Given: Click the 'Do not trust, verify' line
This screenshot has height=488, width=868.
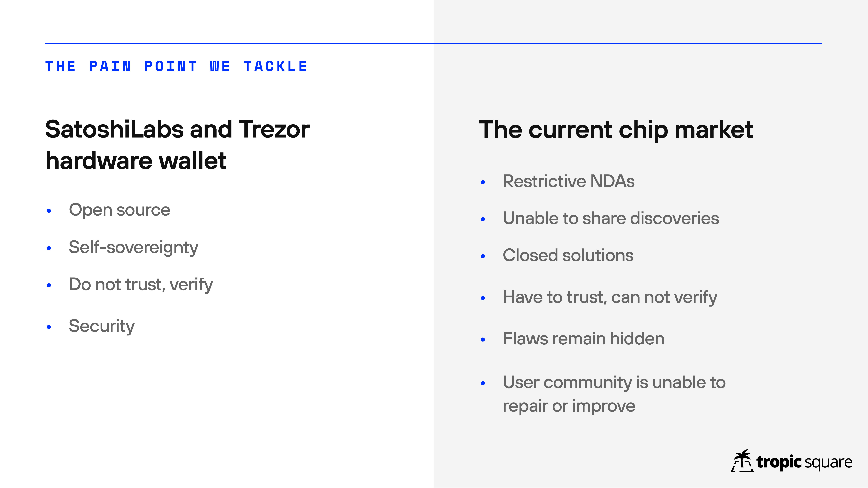Looking at the screenshot, I should click(141, 285).
